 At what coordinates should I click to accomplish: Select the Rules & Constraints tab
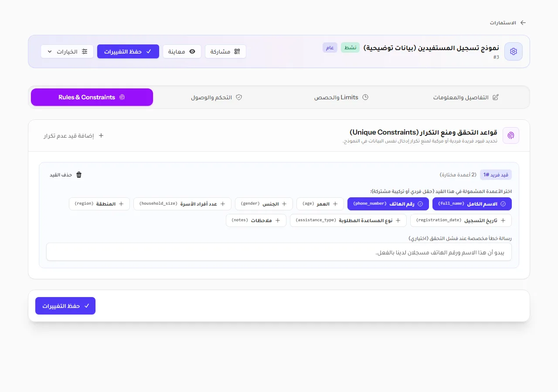tap(92, 97)
